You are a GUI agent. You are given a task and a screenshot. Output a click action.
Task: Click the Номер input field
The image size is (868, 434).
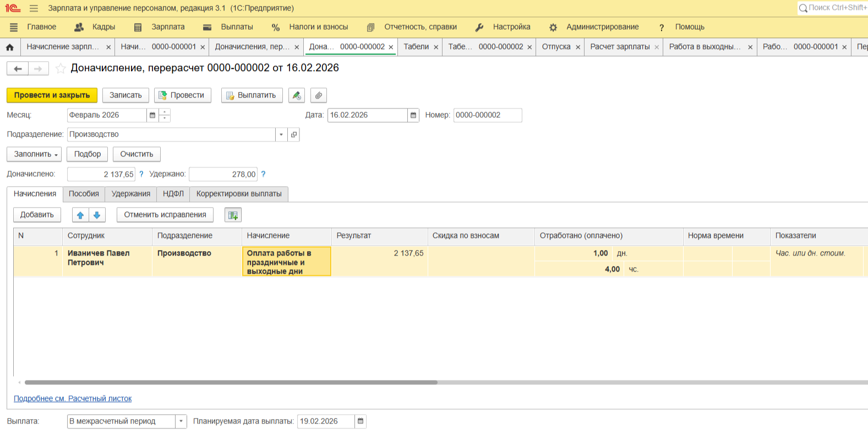[488, 115]
